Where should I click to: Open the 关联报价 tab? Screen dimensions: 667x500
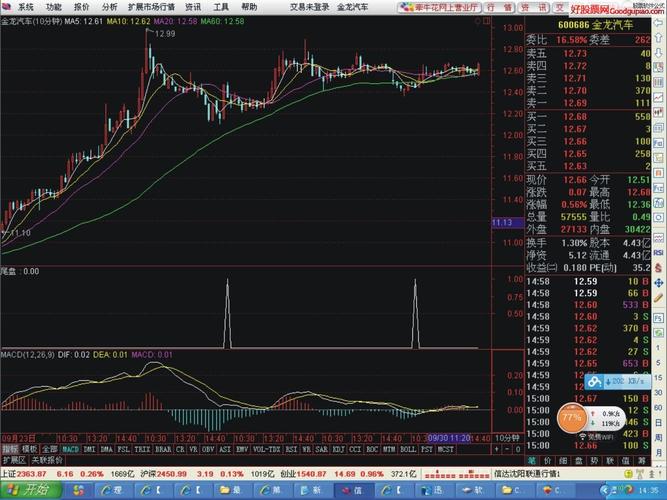47,460
